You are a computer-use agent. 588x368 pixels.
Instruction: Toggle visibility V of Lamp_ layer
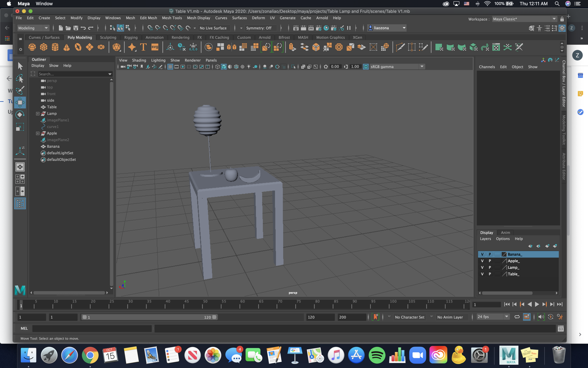[x=482, y=267]
